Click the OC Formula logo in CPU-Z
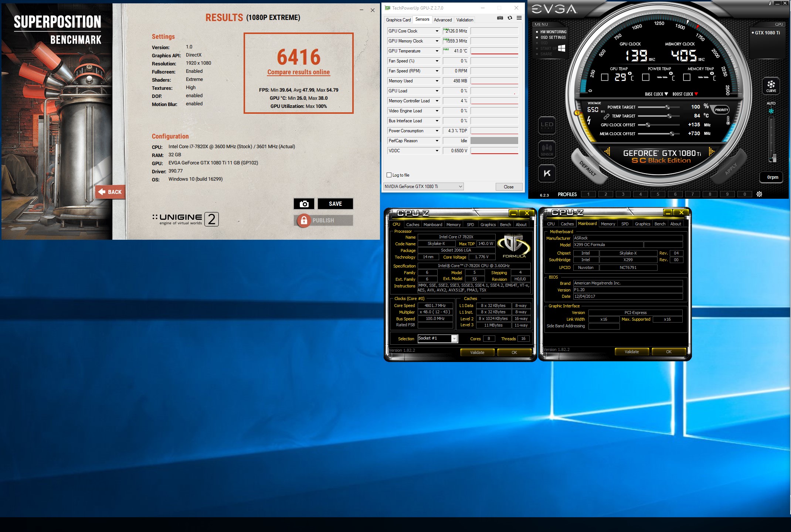 pos(513,245)
